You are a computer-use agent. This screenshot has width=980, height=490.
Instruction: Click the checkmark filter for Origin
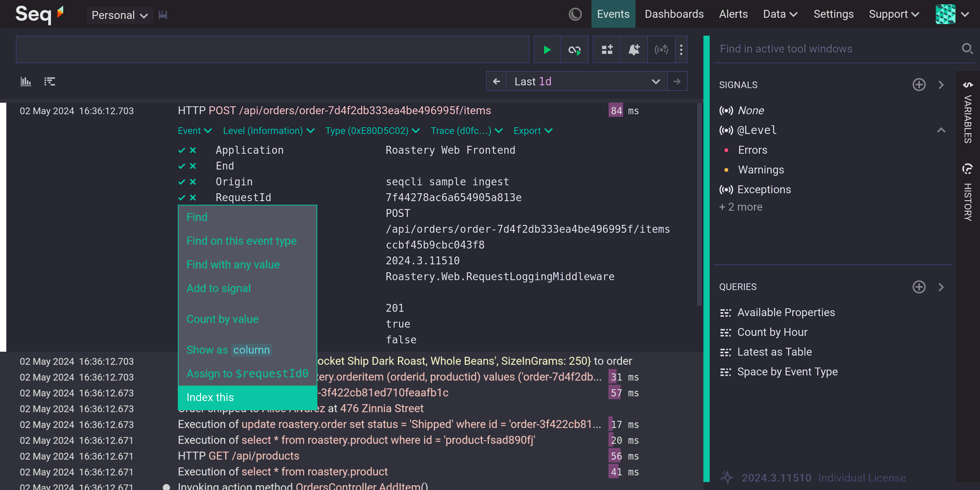[182, 182]
